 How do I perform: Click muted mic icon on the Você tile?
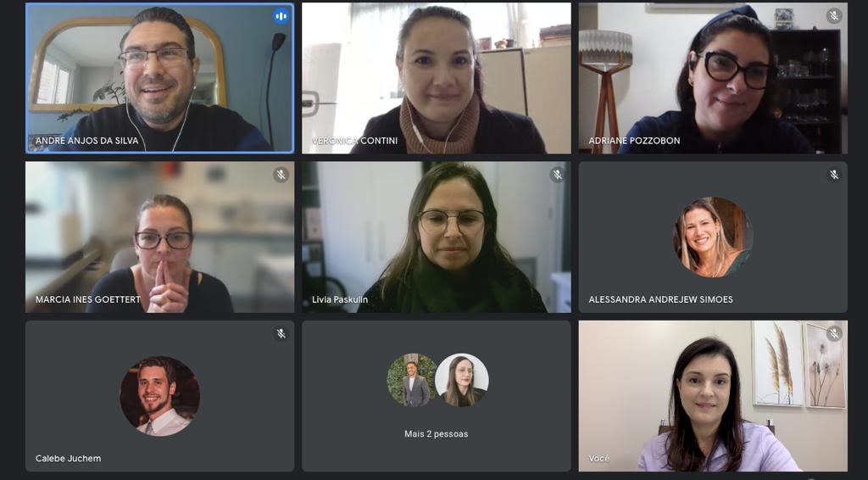(x=834, y=333)
